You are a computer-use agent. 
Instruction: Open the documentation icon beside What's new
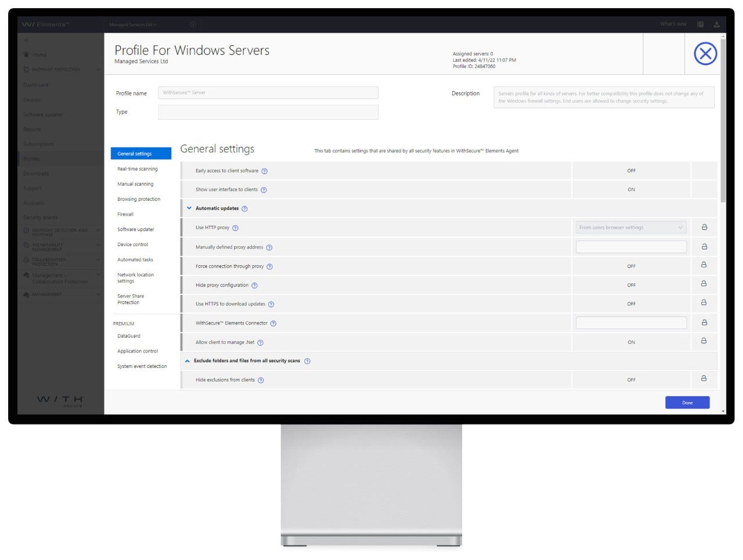(x=700, y=24)
